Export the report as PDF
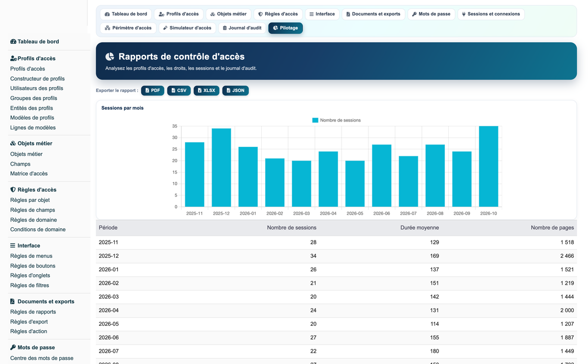 (x=153, y=91)
